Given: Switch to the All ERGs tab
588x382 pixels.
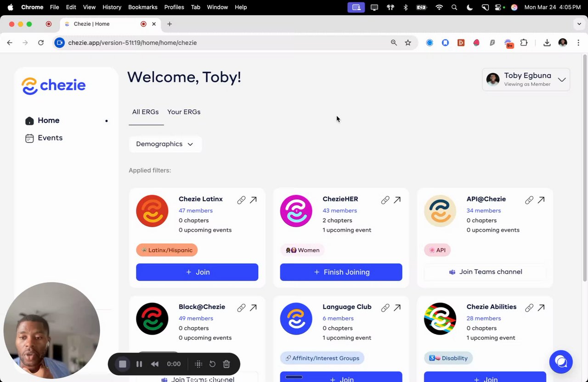Looking at the screenshot, I should [x=146, y=112].
